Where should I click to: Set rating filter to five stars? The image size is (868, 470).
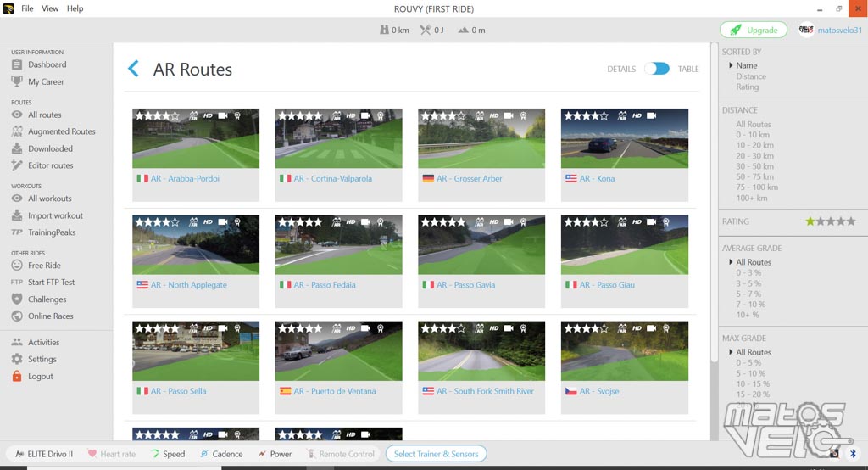[851, 221]
